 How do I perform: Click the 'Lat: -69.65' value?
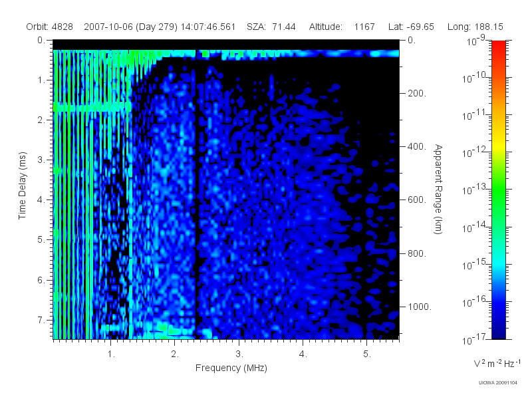pos(411,27)
